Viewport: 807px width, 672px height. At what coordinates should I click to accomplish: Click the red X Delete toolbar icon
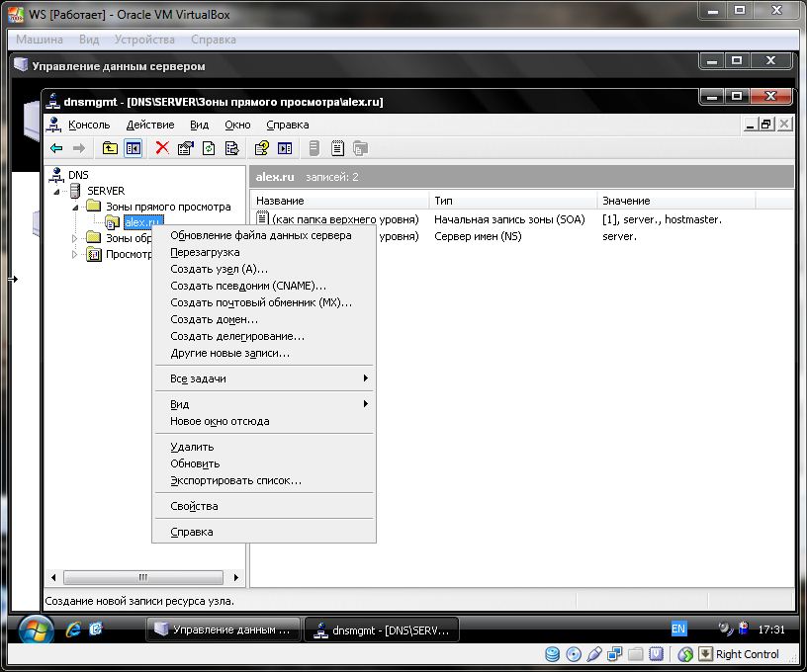162,148
